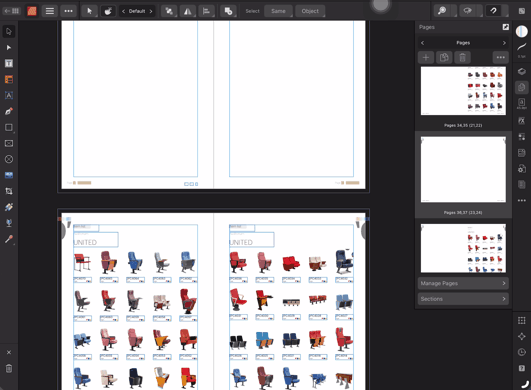The height and width of the screenshot is (390, 531).
Task: Select the Rectangle shape tool
Action: click(9, 127)
